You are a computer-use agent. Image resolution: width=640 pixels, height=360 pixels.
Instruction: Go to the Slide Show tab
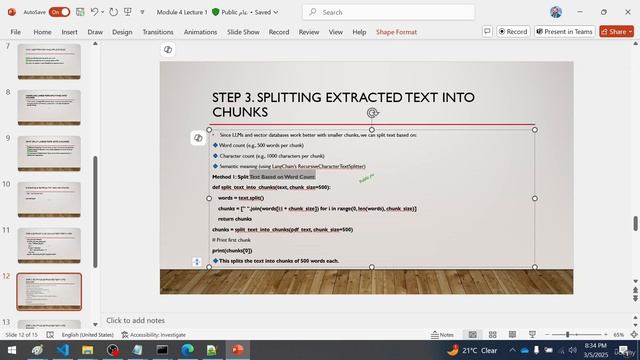pyautogui.click(x=243, y=32)
